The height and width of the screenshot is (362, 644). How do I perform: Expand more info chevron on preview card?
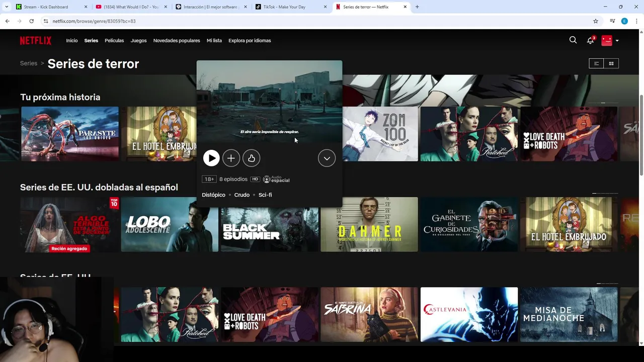[x=327, y=158]
